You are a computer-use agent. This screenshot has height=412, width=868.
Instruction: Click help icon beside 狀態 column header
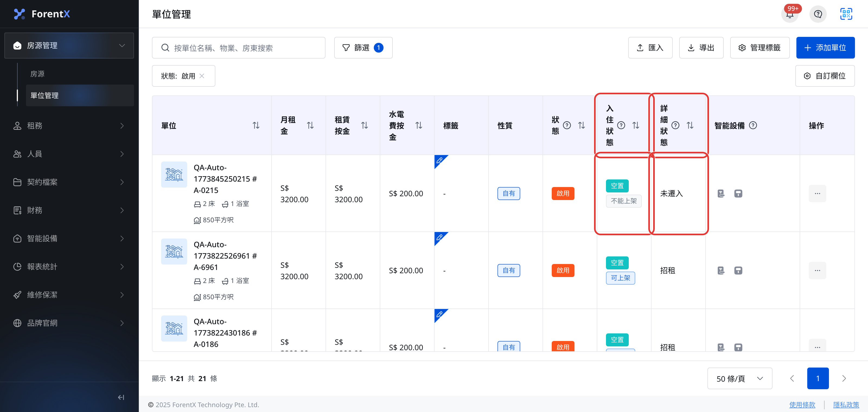pos(567,125)
